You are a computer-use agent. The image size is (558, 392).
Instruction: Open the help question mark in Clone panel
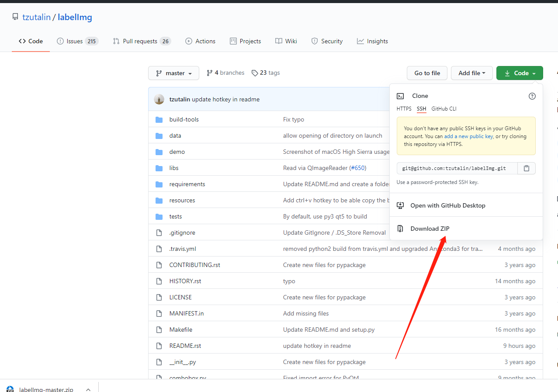pos(532,96)
